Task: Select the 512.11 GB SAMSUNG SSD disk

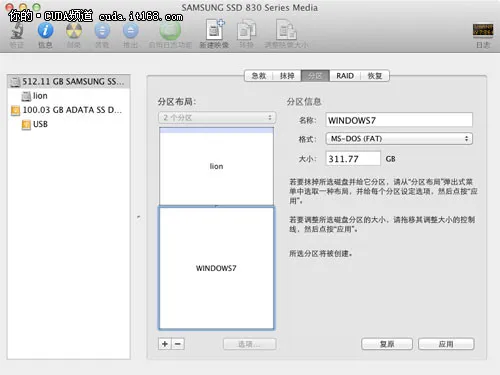Action: click(x=68, y=81)
